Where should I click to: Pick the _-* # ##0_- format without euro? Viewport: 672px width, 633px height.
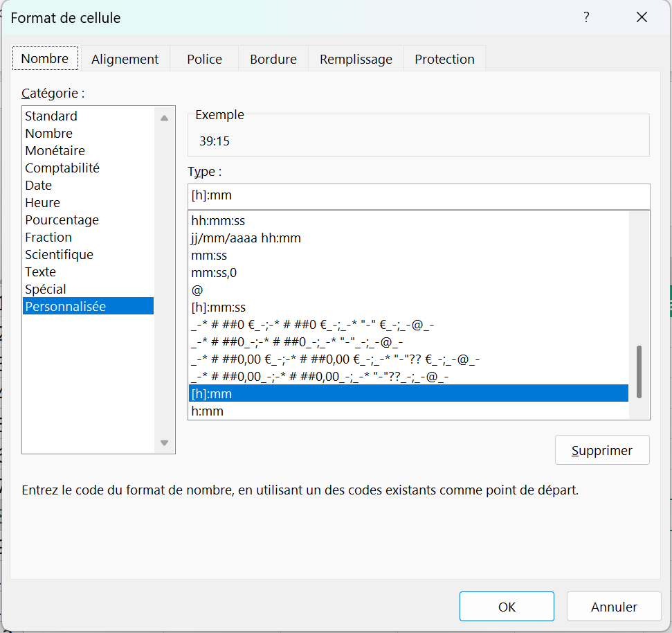[408, 342]
